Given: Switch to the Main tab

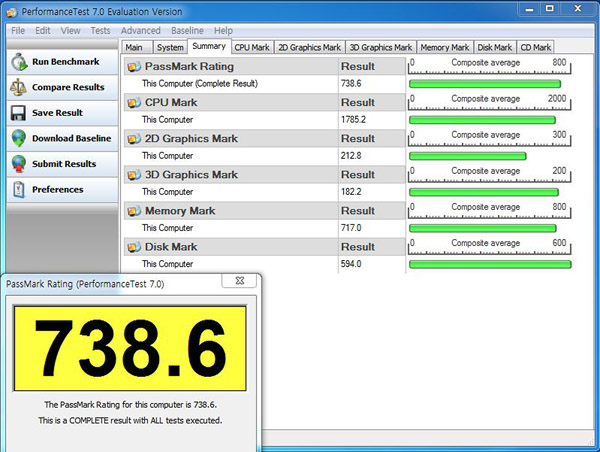Looking at the screenshot, I should [x=137, y=47].
